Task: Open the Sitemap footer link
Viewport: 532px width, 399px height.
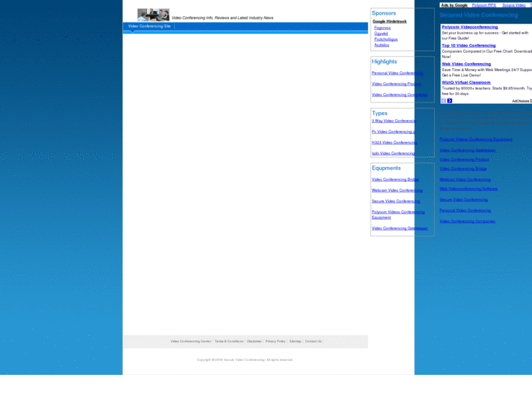Action: (x=295, y=341)
